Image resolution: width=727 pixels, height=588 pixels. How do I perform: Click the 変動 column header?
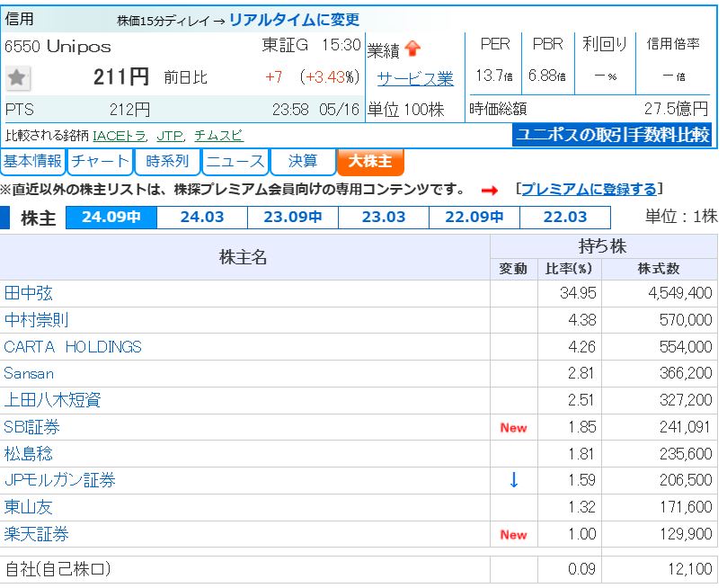pyautogui.click(x=513, y=269)
